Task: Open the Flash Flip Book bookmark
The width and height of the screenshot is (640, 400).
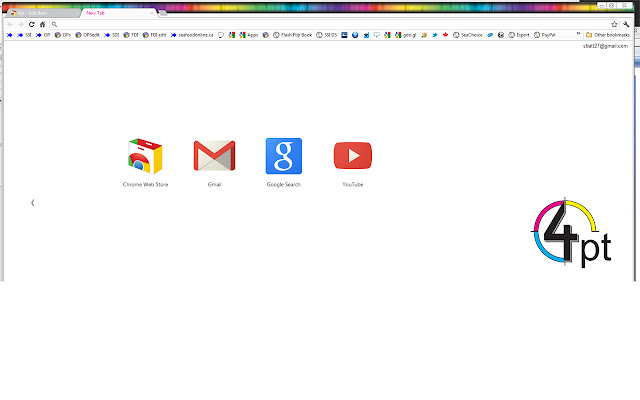Action: (x=292, y=35)
